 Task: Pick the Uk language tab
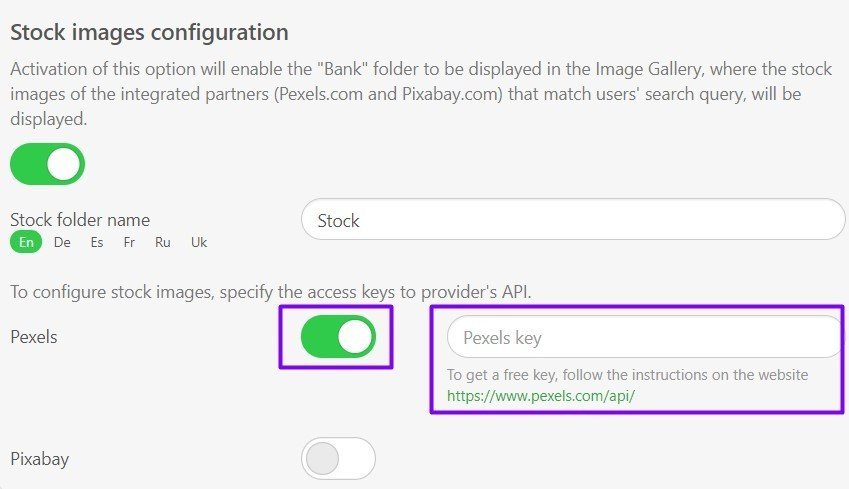tap(199, 242)
